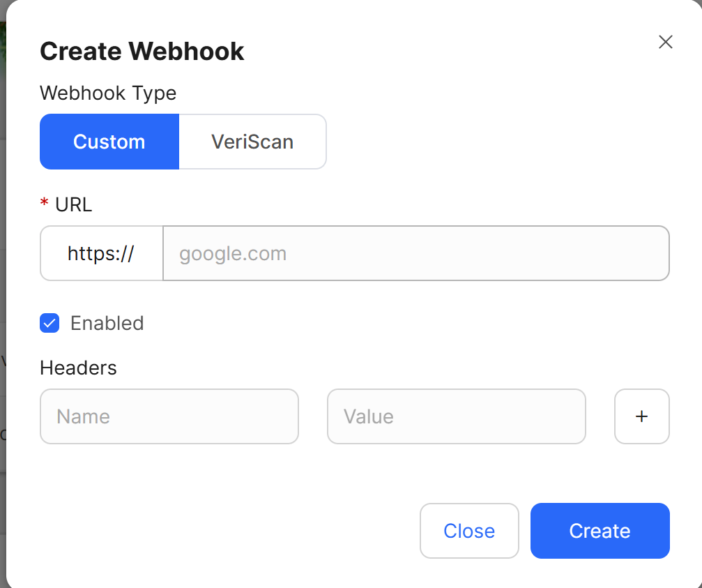
Task: Dismiss the dialog with the X icon
Action: 665,42
